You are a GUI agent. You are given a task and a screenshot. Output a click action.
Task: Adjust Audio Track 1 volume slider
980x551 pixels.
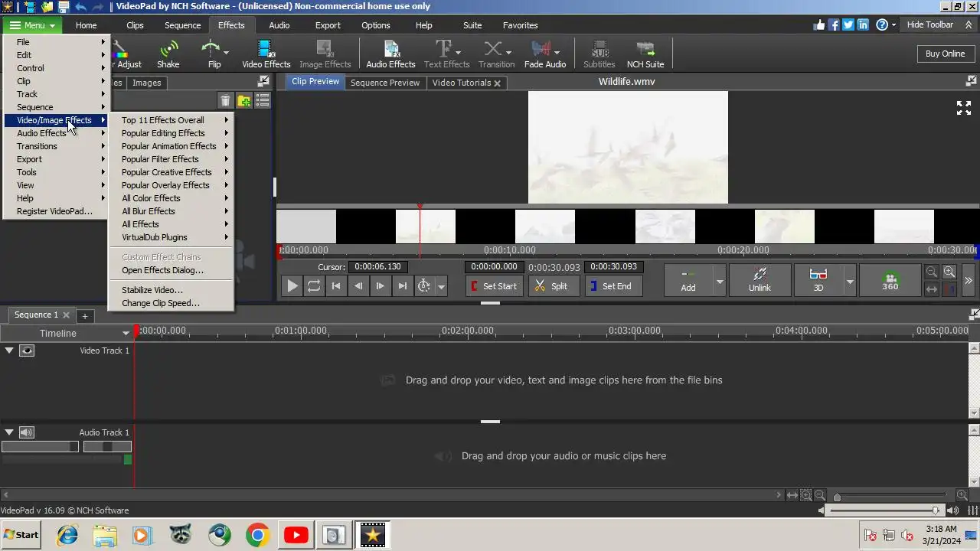40,446
